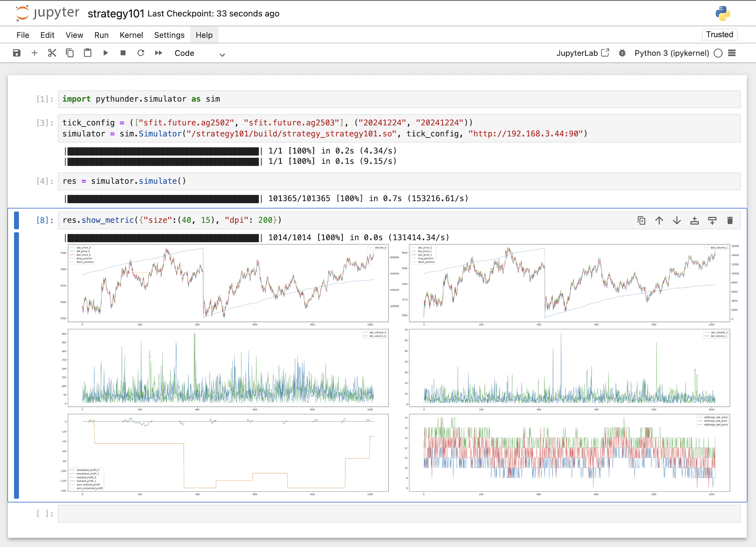Copy the selected cell from the toolbar
Viewport: 756px width, 547px height.
(70, 53)
